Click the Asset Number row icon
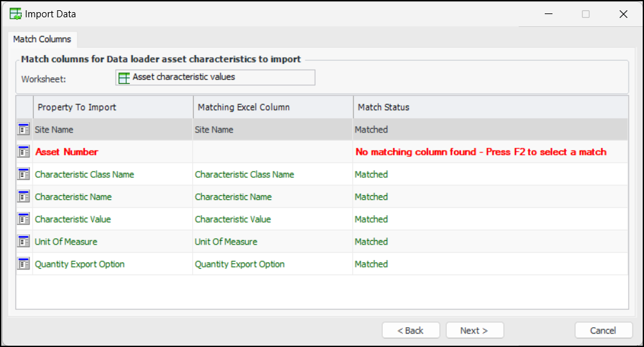 pos(24,152)
